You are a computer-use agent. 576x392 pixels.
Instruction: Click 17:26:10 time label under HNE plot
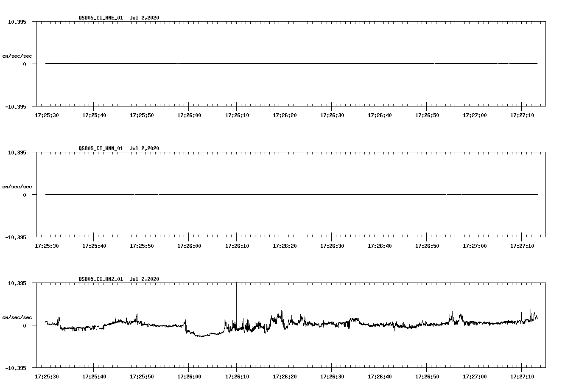tap(237, 115)
